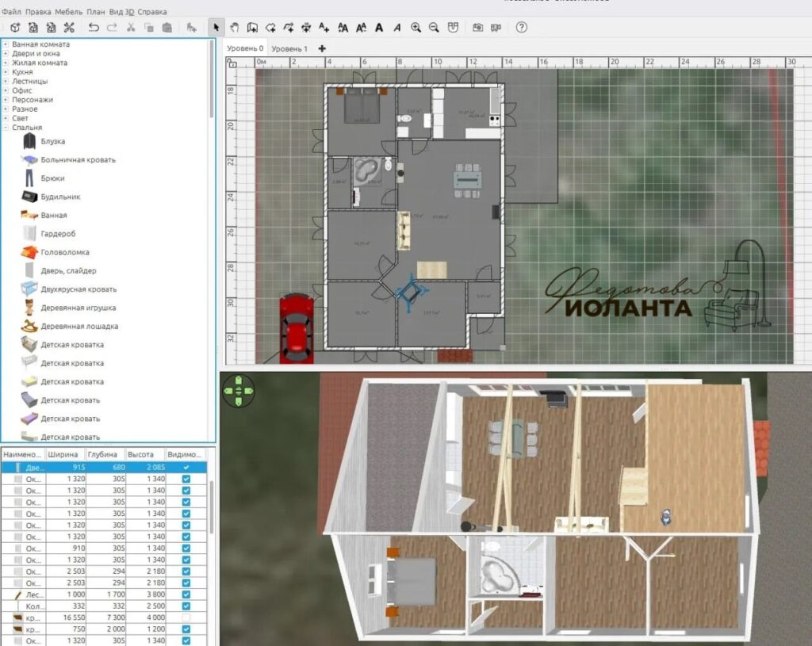Toggle visibility checkbox in the 16 550 row

tap(186, 617)
